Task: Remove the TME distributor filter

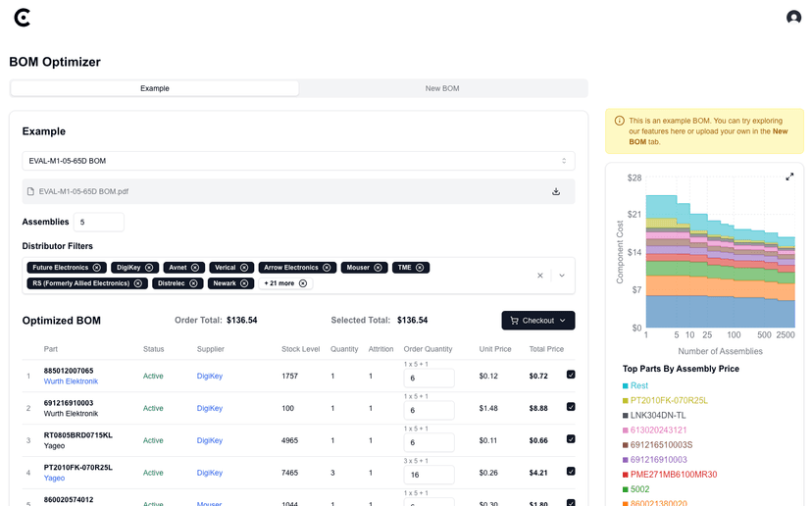Action: (420, 268)
